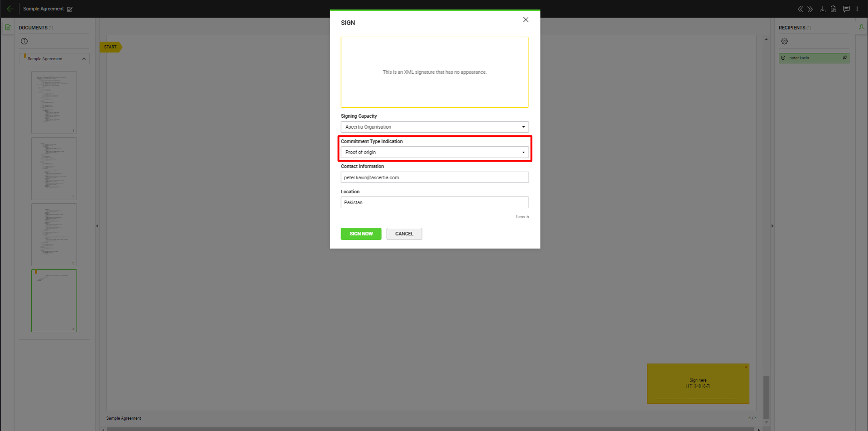
Task: Open the recipients settings gear
Action: coord(784,41)
